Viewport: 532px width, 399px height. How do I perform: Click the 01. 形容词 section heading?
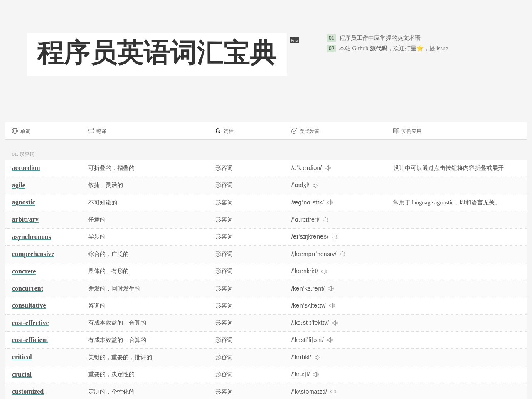(23, 154)
